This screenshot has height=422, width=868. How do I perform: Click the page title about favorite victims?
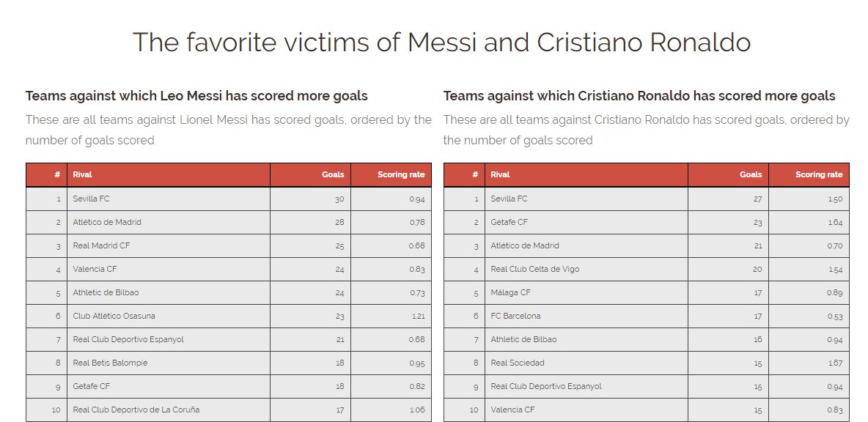click(x=441, y=42)
